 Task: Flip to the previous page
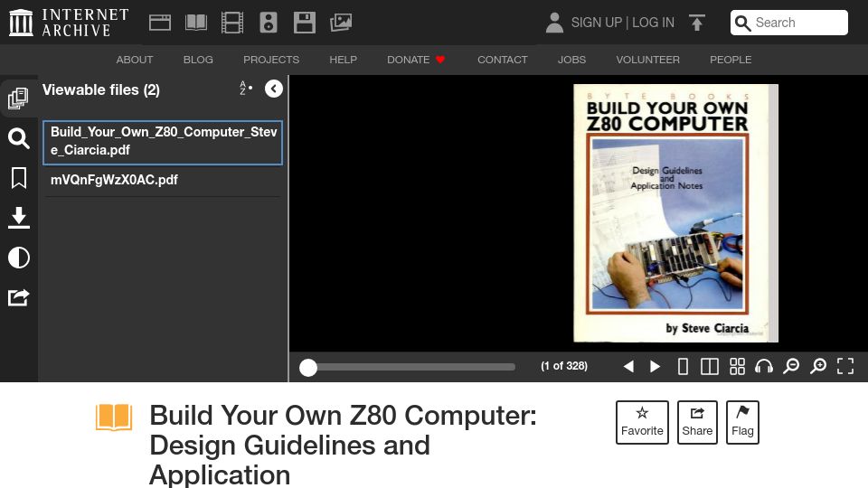coord(628,366)
